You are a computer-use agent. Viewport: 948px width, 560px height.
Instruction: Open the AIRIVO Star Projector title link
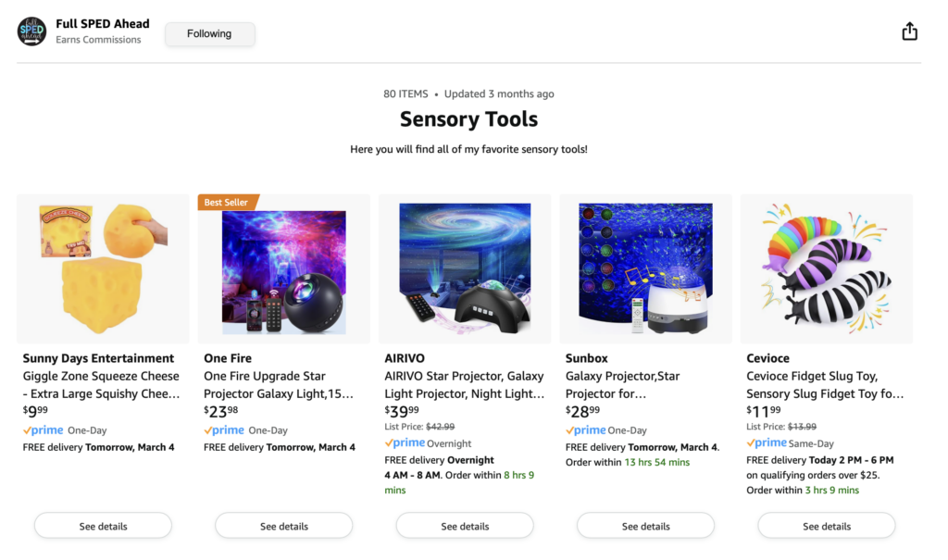(464, 385)
